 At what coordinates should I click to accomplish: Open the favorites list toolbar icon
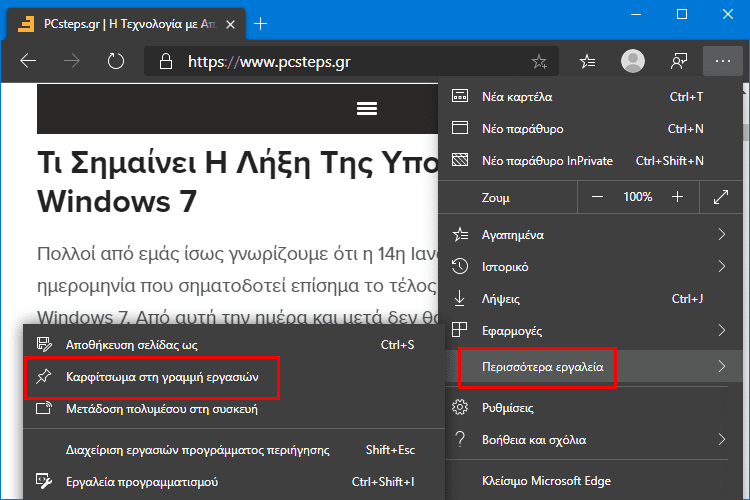(587, 61)
